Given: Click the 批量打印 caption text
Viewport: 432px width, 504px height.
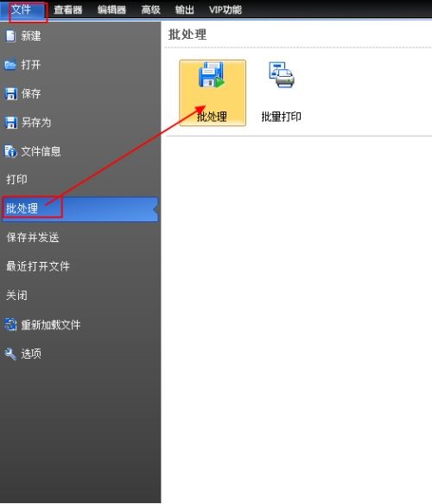Looking at the screenshot, I should click(281, 117).
